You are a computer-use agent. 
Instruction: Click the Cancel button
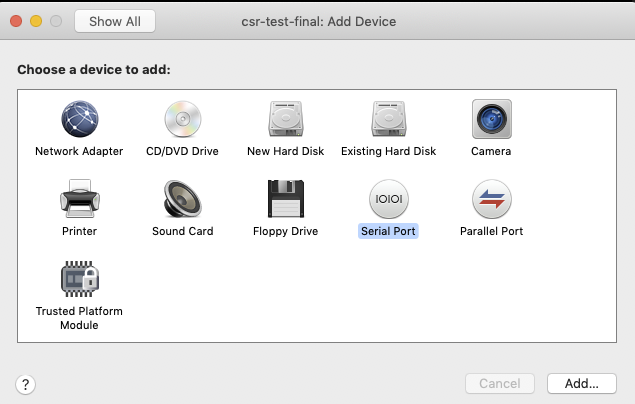coord(500,383)
